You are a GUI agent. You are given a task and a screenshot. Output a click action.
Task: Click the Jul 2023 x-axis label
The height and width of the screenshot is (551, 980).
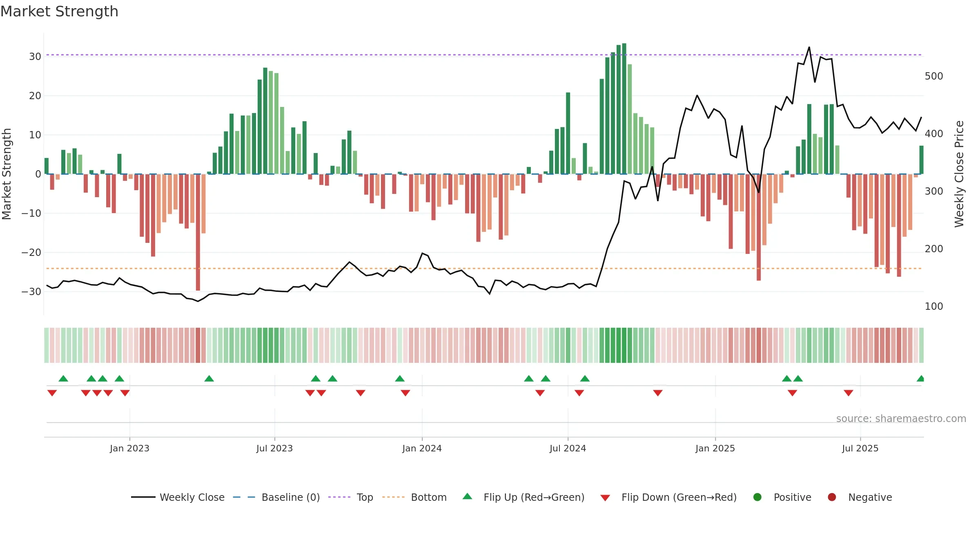click(x=274, y=448)
